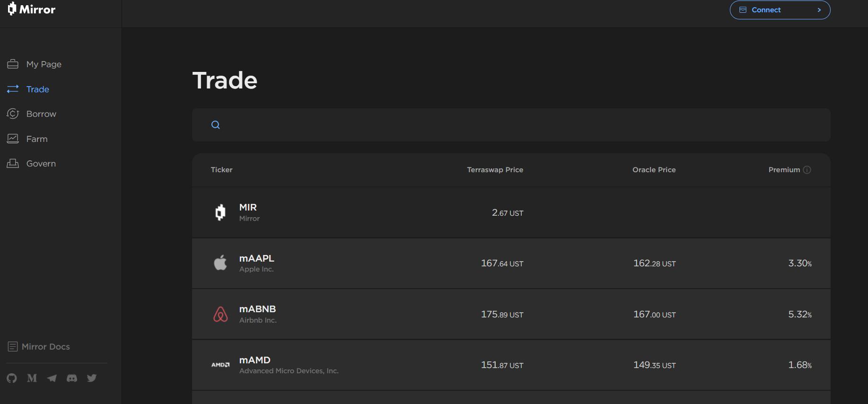Viewport: 868px width, 404px height.
Task: Click the Airbnb logo in the mABNB row
Action: coord(220,314)
